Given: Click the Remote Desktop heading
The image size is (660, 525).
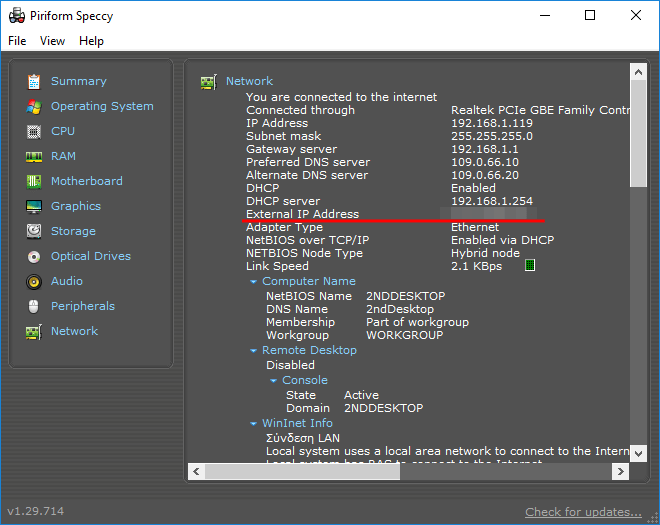Looking at the screenshot, I should click(x=309, y=350).
